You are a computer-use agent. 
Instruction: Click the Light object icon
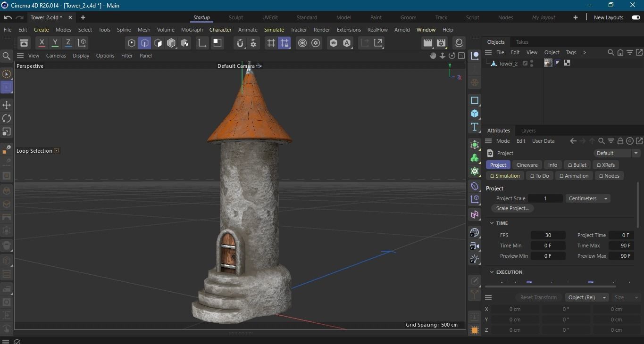475,259
